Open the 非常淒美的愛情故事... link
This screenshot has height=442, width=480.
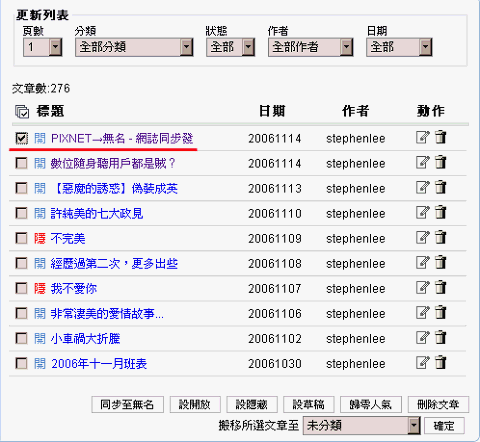pyautogui.click(x=107, y=313)
